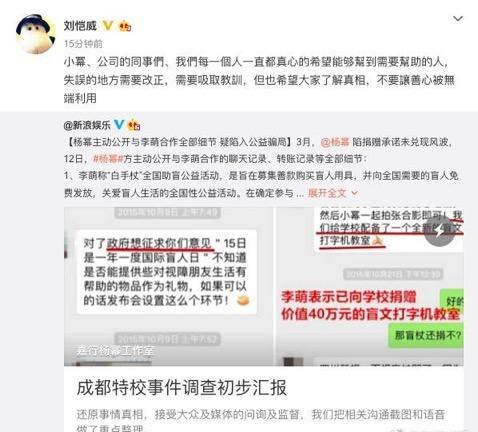Open the article 成都特校事件调查初步汇报
Image resolution: width=478 pixels, height=432 pixels.
pyautogui.click(x=182, y=388)
